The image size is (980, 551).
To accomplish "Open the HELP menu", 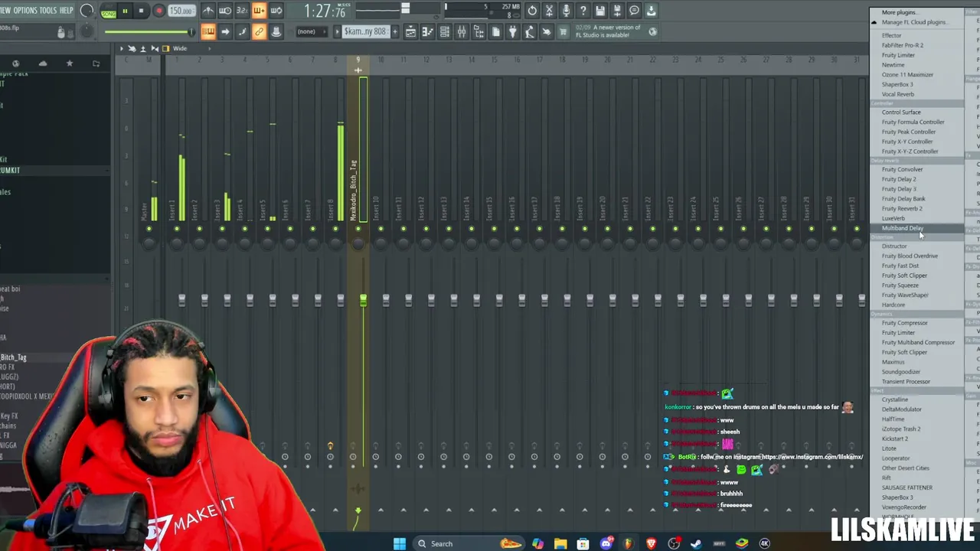I will (67, 11).
